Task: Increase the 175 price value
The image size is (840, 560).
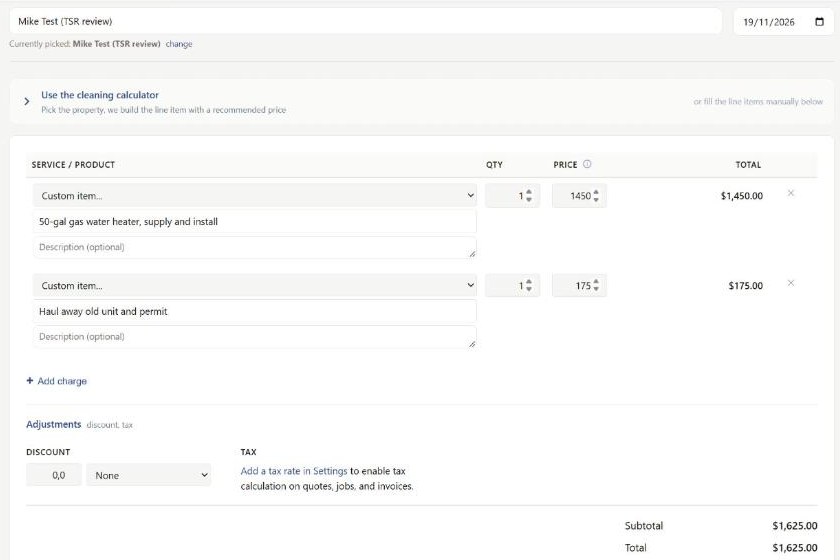Action: pyautogui.click(x=596, y=282)
